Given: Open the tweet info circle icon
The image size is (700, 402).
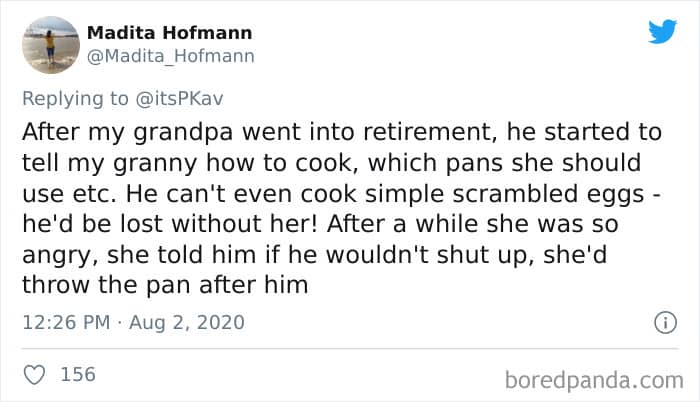Looking at the screenshot, I should coord(660,323).
